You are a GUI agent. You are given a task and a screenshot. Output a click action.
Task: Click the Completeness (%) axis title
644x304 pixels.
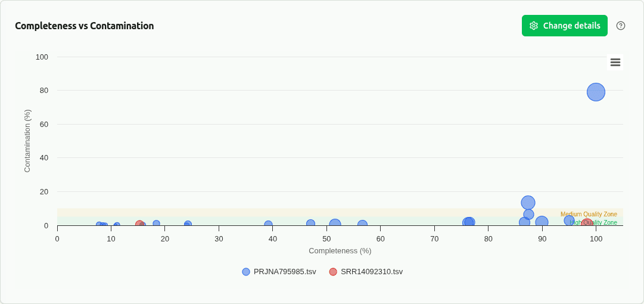point(340,251)
